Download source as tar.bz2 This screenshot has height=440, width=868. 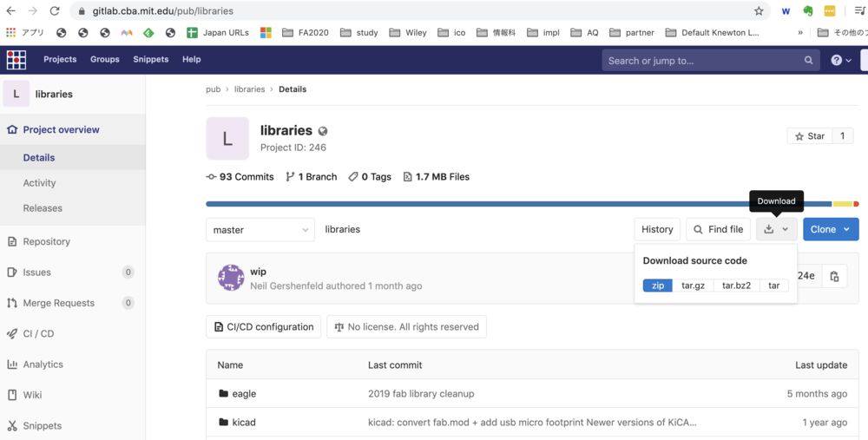click(737, 286)
